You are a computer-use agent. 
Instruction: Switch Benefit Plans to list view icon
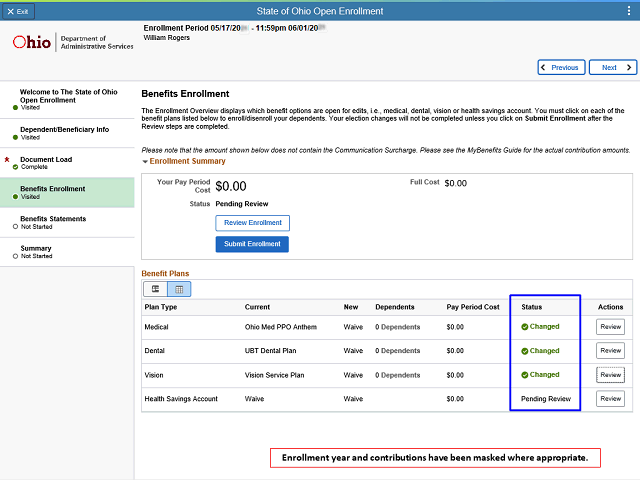coord(156,289)
